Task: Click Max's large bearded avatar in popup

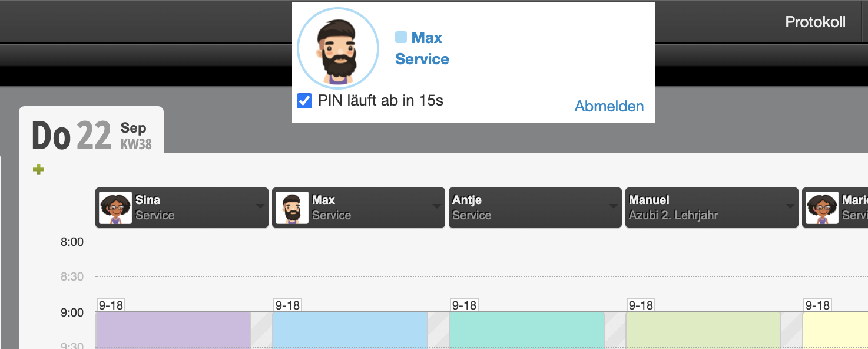Action: click(x=337, y=48)
